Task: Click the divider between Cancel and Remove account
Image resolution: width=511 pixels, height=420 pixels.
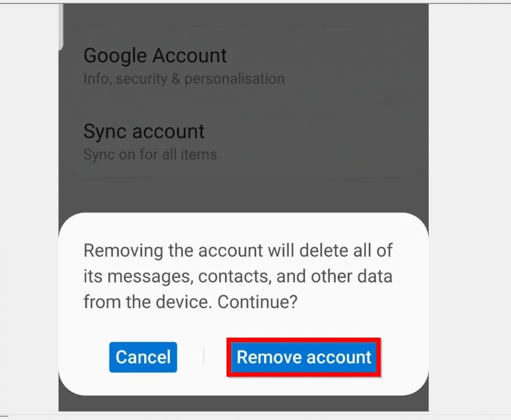Action: [x=204, y=357]
